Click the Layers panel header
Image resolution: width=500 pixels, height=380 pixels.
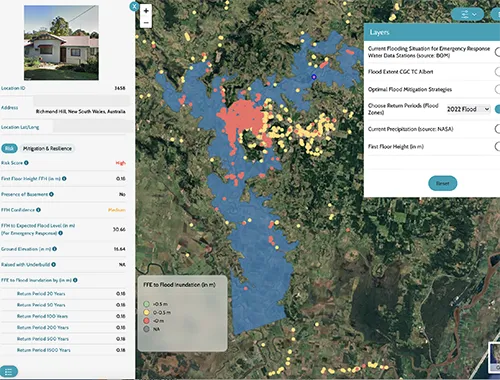point(432,32)
